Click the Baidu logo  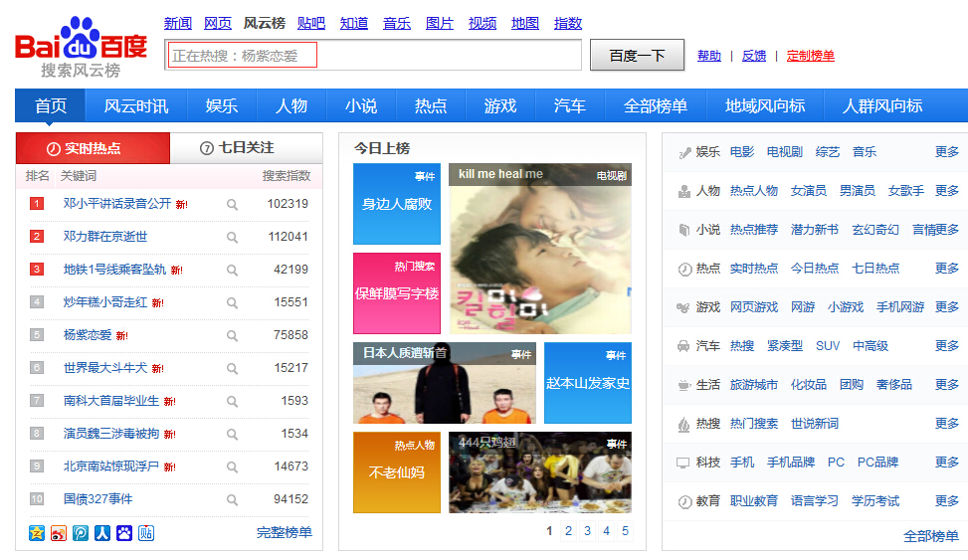pos(81,47)
